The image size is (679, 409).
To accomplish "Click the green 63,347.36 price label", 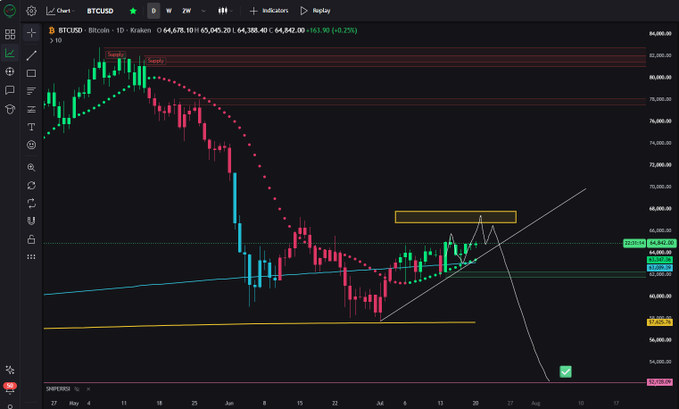I will click(660, 260).
